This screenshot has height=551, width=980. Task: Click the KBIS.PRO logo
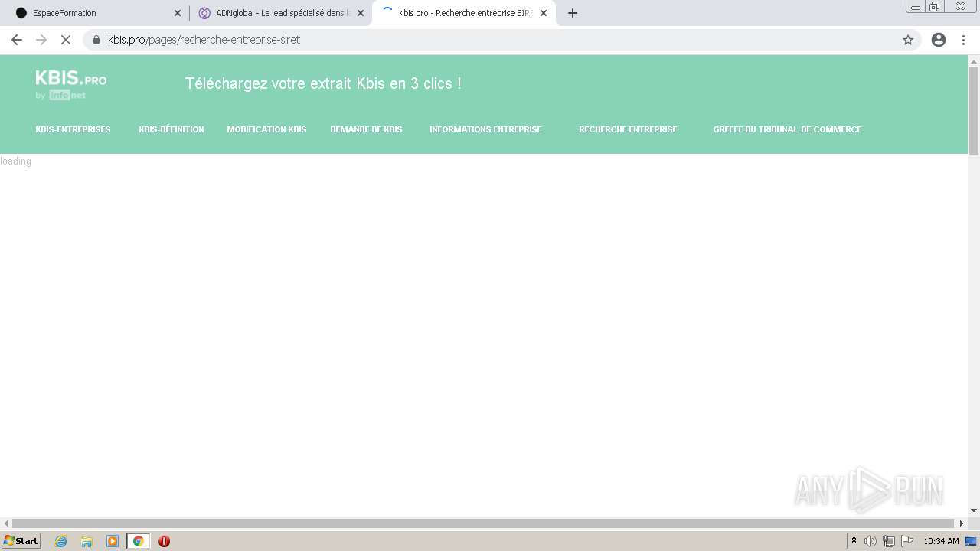tap(70, 85)
